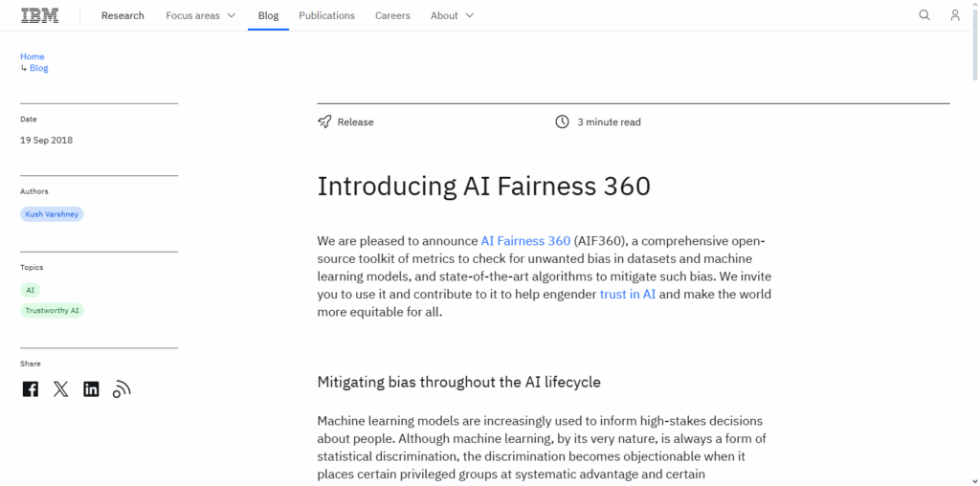Open the Publications page
Viewport: 980px width, 486px height.
(x=327, y=15)
